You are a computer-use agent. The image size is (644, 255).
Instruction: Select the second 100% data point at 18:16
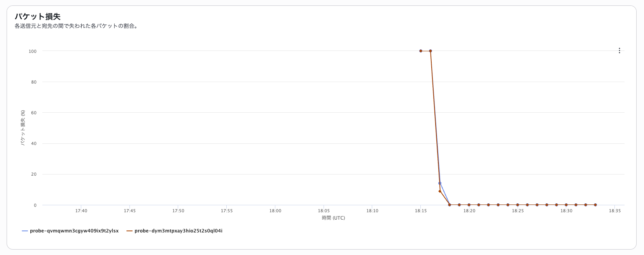tap(430, 51)
